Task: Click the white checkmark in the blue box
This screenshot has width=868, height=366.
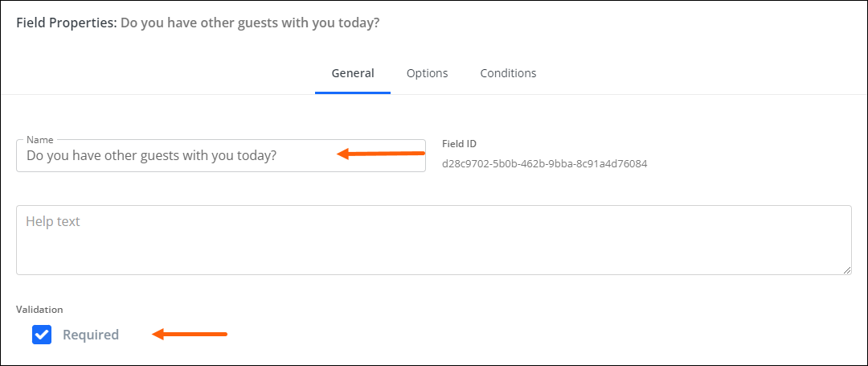Action: 42,335
